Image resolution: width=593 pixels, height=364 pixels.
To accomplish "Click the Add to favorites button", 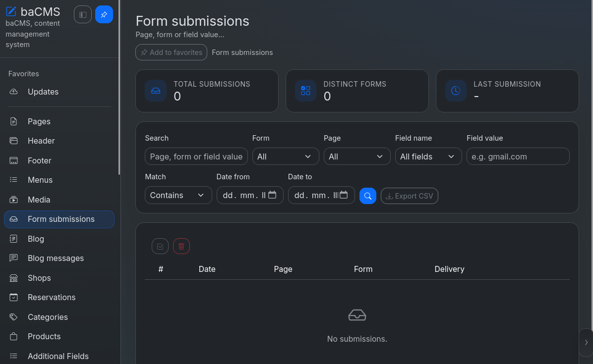I will pyautogui.click(x=172, y=52).
